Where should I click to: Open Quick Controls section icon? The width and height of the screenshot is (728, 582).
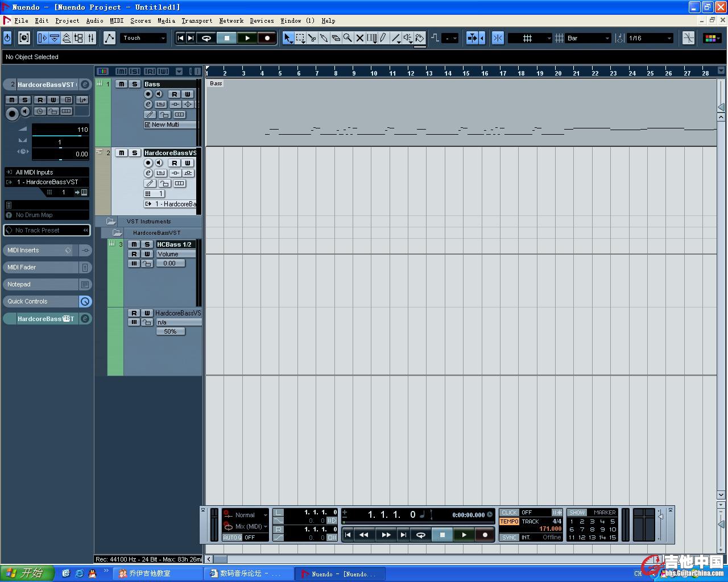[85, 302]
